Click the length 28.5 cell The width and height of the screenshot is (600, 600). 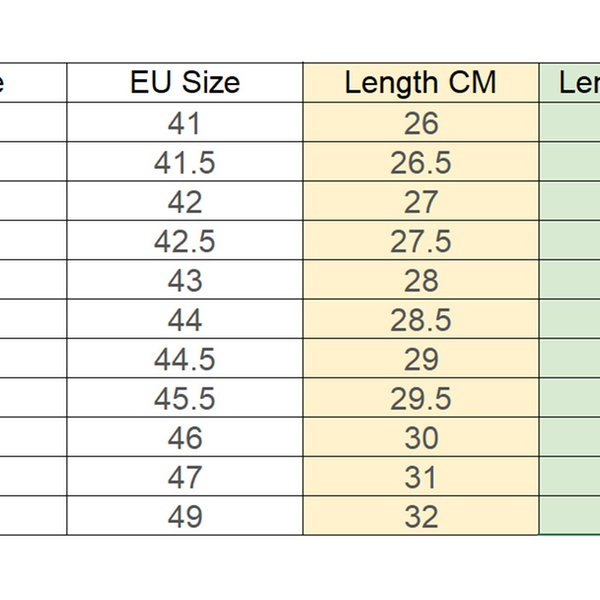click(420, 320)
